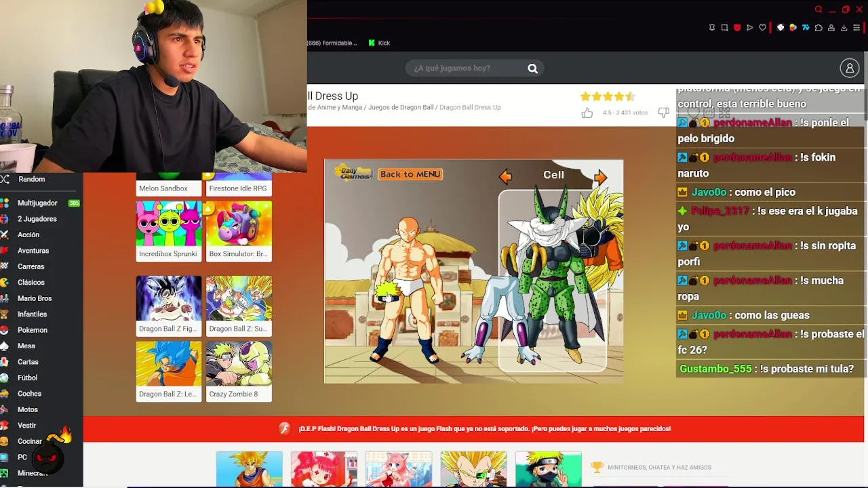Open the 7TV extension icon
Screen dimensions: 868x488
point(806,28)
